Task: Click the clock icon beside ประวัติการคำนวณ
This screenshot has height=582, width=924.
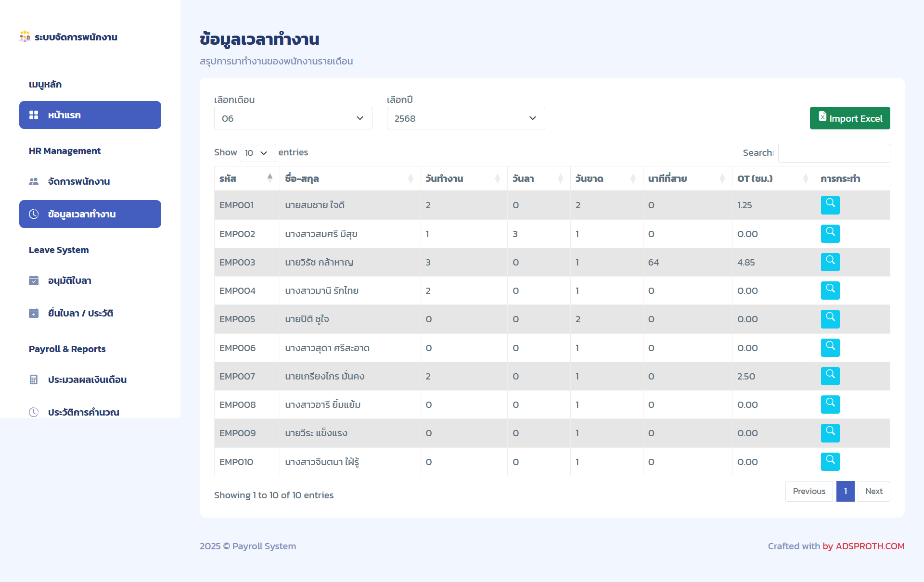Action: point(34,412)
